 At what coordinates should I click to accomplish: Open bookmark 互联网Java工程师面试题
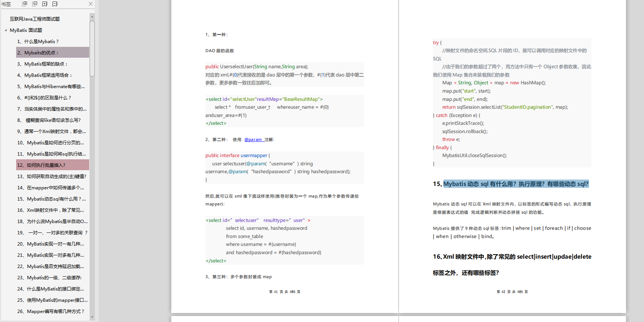pyautogui.click(x=35, y=19)
